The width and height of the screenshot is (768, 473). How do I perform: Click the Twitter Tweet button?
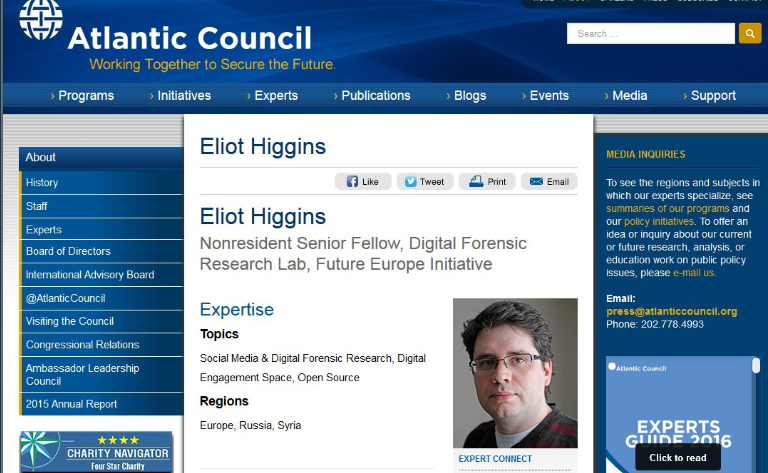tap(425, 182)
